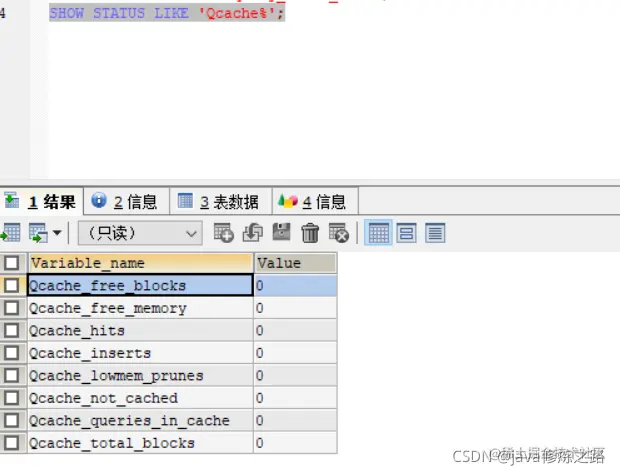Click the insert new row icon
Image resolution: width=620 pixels, height=475 pixels.
223,233
